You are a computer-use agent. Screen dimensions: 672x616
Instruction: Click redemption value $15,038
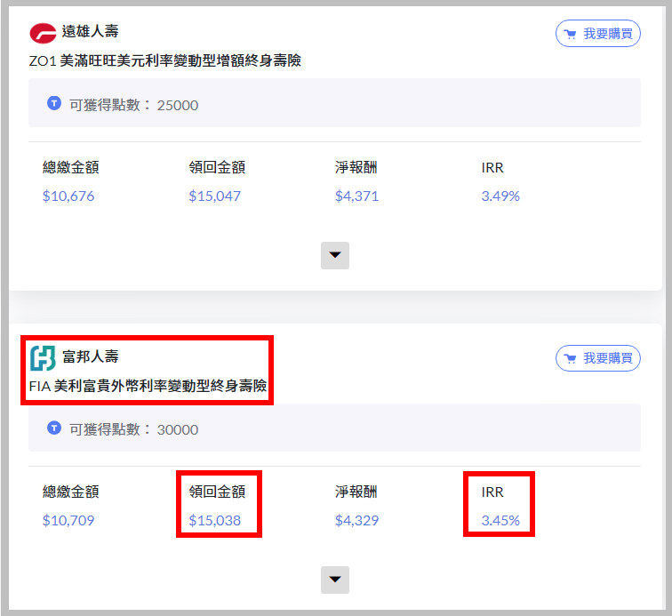point(215,520)
